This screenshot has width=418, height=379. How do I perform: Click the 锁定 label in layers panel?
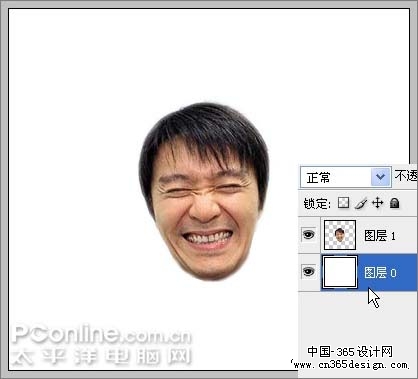pos(317,203)
